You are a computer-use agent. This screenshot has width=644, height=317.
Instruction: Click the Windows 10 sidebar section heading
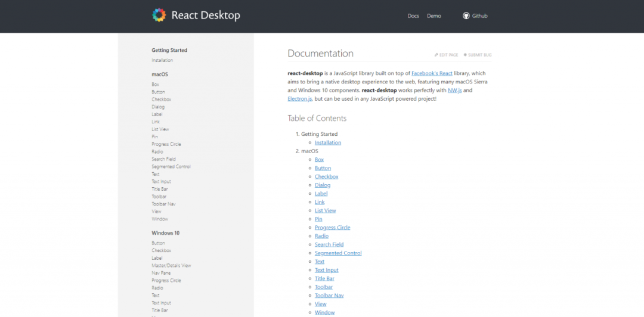point(166,233)
